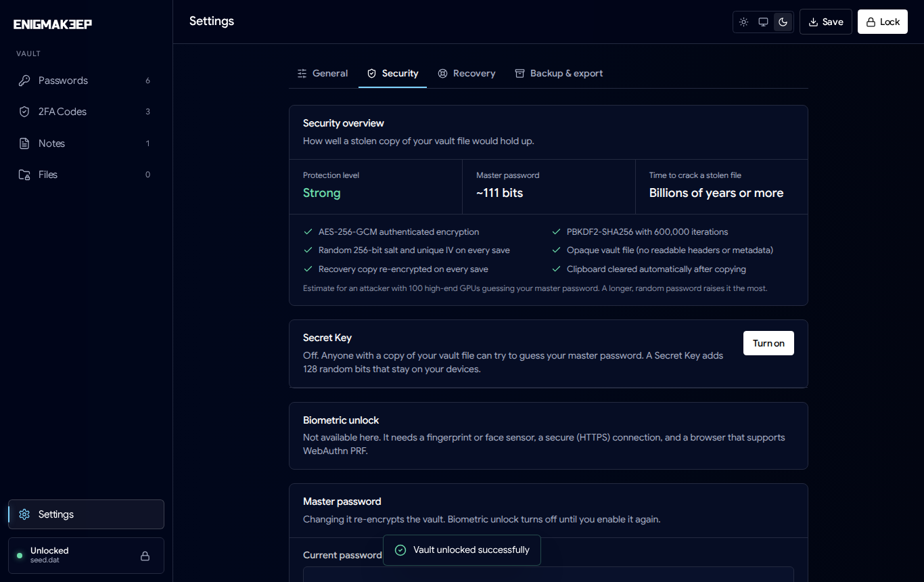Click the gear icon in the sidebar
Image resolution: width=924 pixels, height=582 pixels.
24,514
